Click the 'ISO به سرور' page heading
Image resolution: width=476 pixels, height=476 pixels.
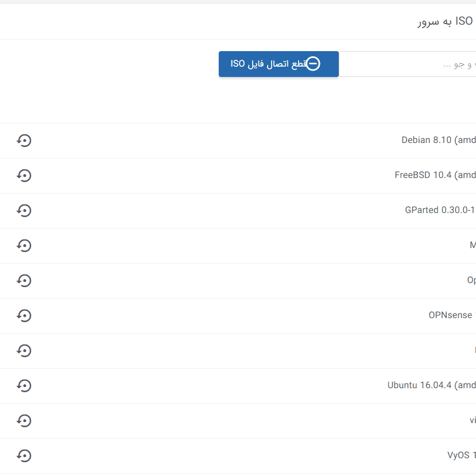[x=444, y=22]
